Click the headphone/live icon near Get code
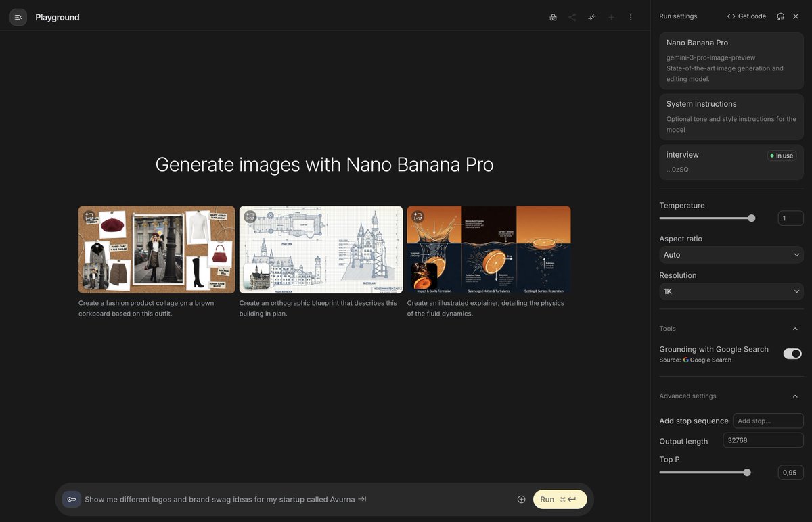The image size is (812, 522). 780,16
